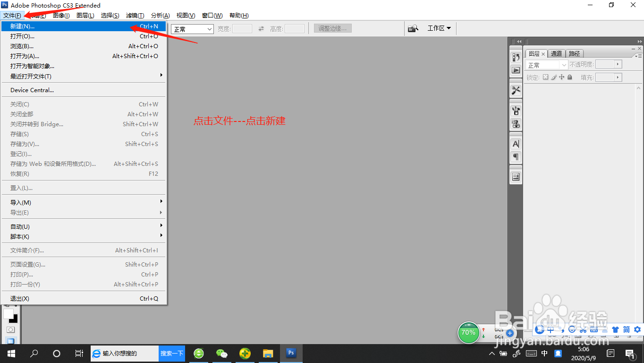Toggle the '中' input indicator in system tray
Screen dimensions: 644x363
pyautogui.click(x=544, y=353)
